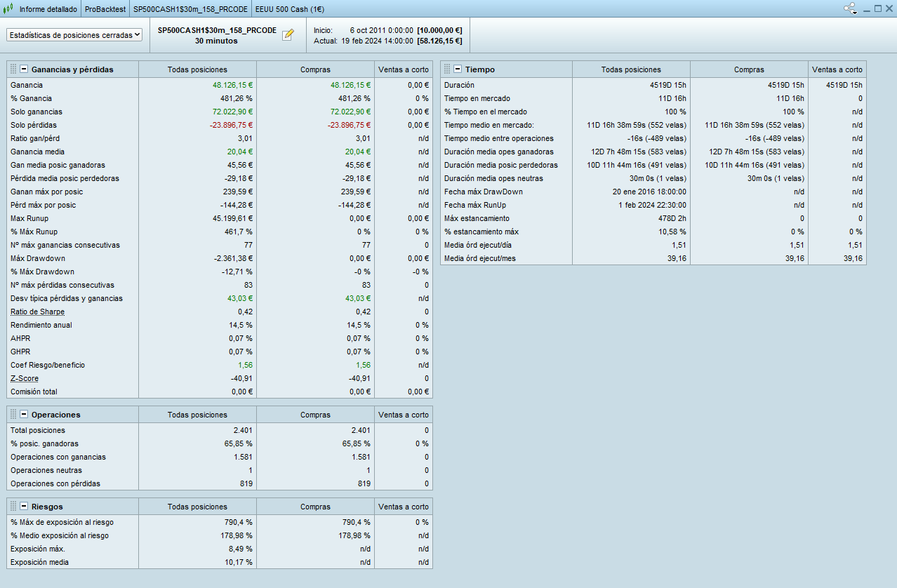This screenshot has height=588, width=897.
Task: Click the "Máx estancamiento" value 478D 2h
Action: point(671,218)
